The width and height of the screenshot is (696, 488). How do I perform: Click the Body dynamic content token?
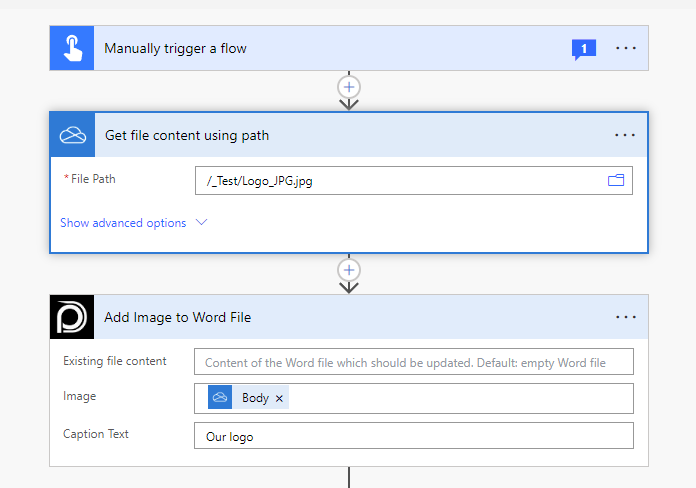pyautogui.click(x=255, y=398)
